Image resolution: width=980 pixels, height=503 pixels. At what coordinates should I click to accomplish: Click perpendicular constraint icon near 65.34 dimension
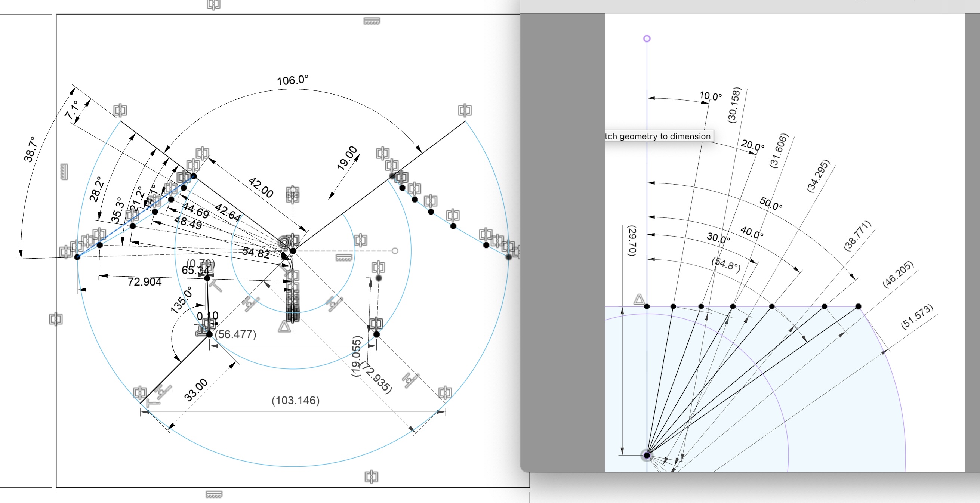pos(216,285)
